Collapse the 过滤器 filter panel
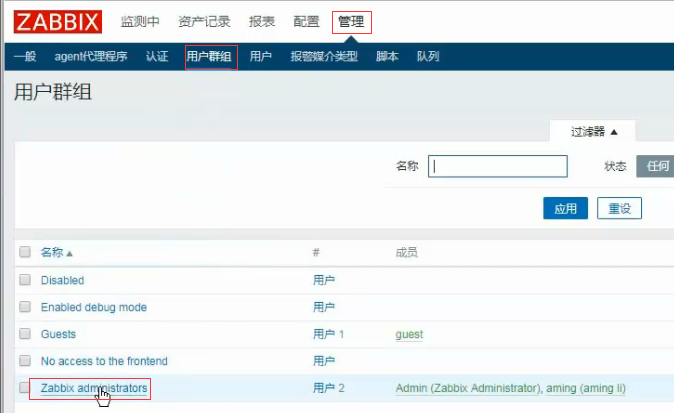Image resolution: width=674 pixels, height=413 pixels. (594, 132)
